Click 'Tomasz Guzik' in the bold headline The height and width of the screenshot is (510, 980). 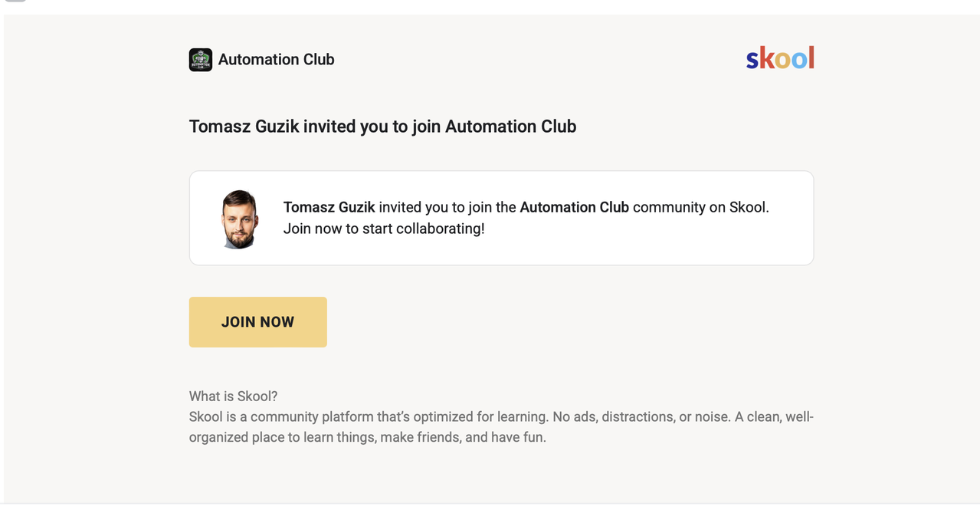(x=244, y=127)
